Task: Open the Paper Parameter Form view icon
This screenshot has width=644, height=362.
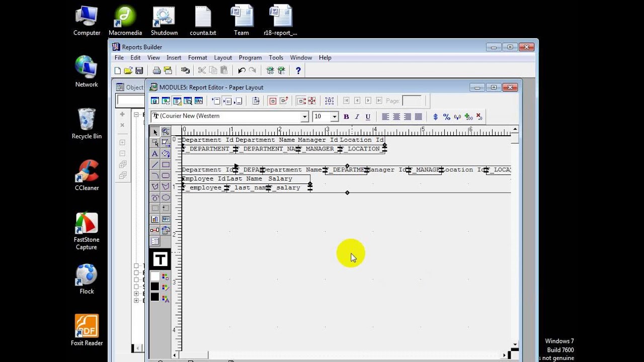Action: pos(199,101)
